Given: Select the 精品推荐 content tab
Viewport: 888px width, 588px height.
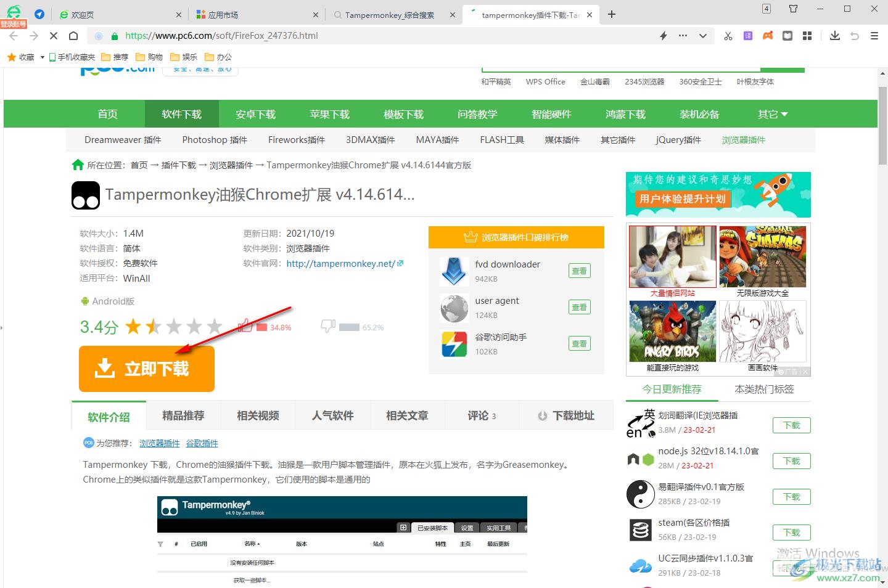Looking at the screenshot, I should pos(184,415).
